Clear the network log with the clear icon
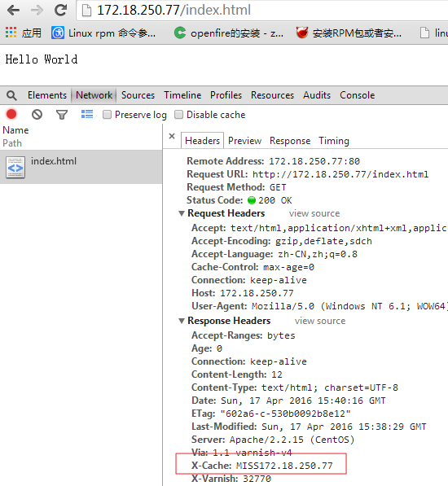This screenshot has height=486, width=448. tap(37, 115)
